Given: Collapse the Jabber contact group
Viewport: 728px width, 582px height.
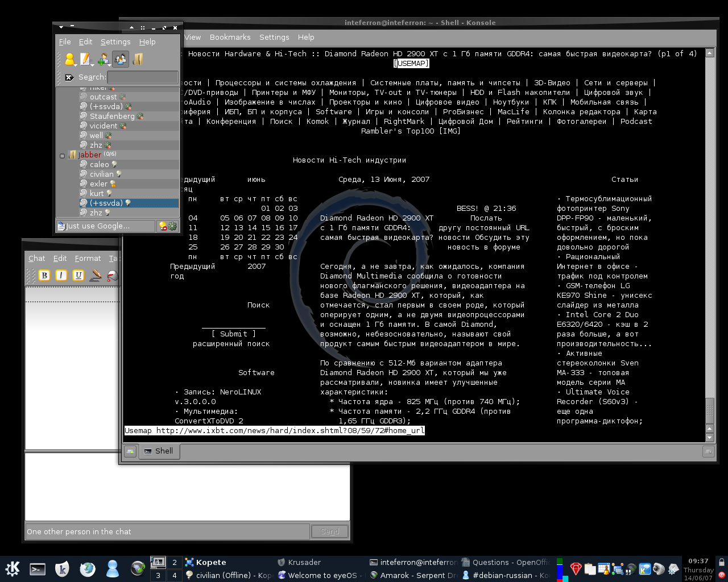Looking at the screenshot, I should tap(63, 155).
